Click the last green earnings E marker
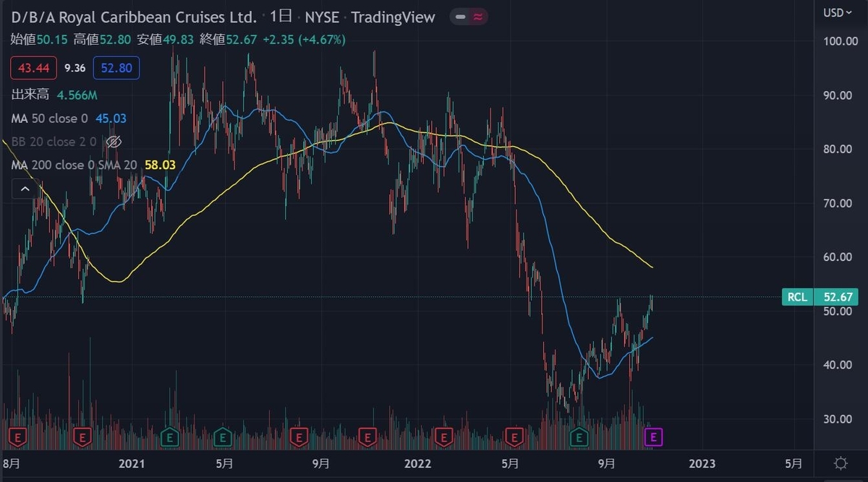 [579, 436]
